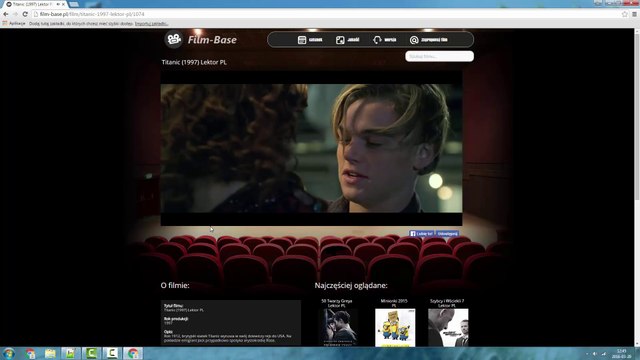Click the 'O filmie:' heading

pos(175,285)
